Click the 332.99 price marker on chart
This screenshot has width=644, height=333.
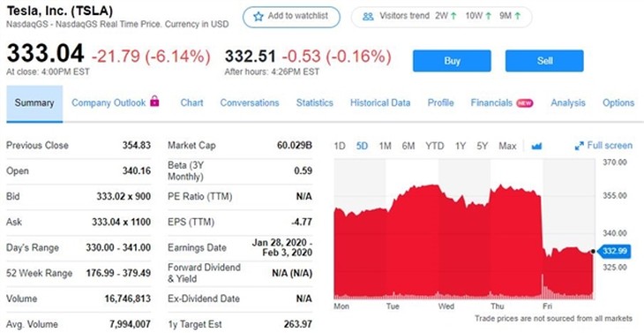pos(613,251)
